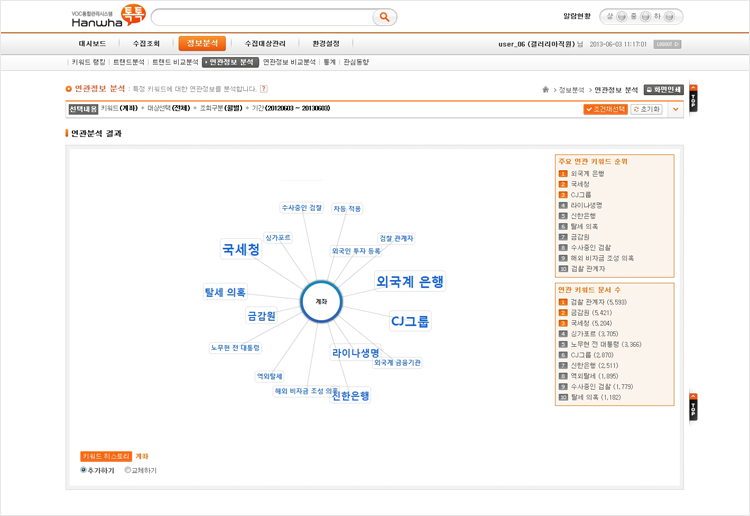Click the 탈세 의혹 keyword node
This screenshot has width=750, height=516.
point(225,292)
